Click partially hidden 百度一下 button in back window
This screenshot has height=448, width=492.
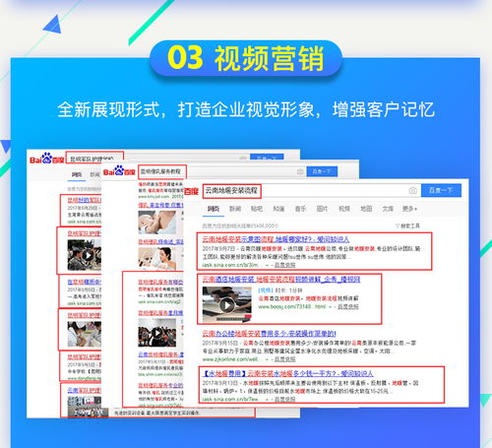coord(267,157)
